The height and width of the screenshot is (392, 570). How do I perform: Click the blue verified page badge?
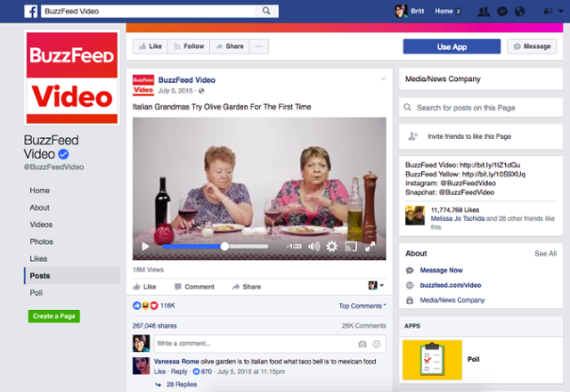coord(63,154)
